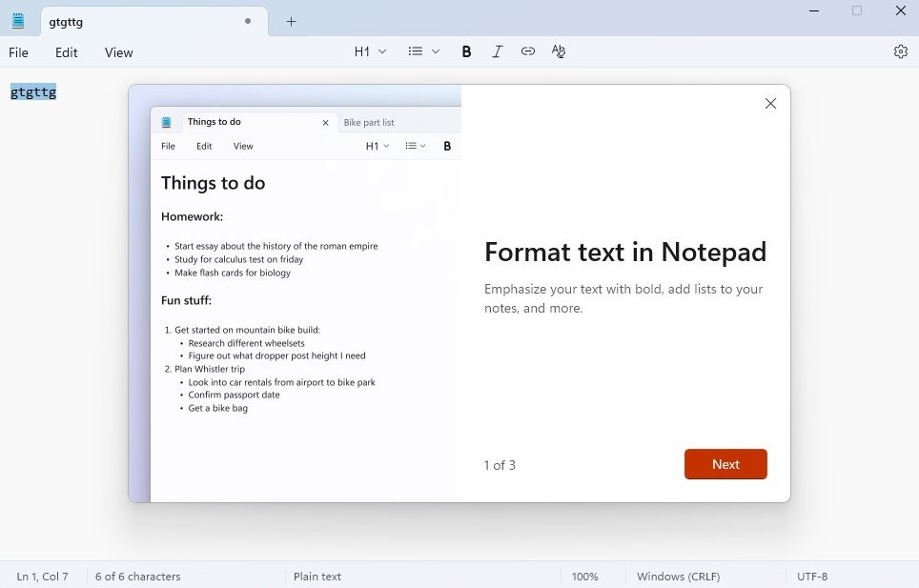Click the 'Emphasize your text with bold' description
Viewport: 919px width, 588px height.
(623, 298)
